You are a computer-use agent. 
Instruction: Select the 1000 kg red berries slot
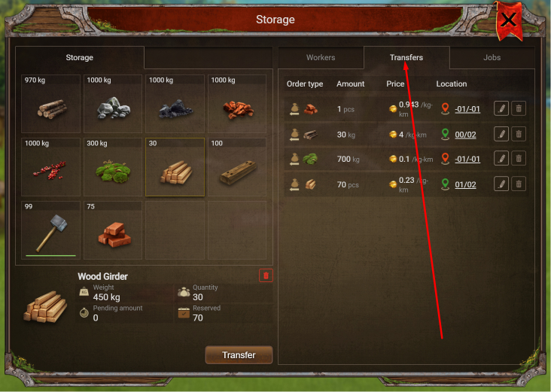click(51, 167)
